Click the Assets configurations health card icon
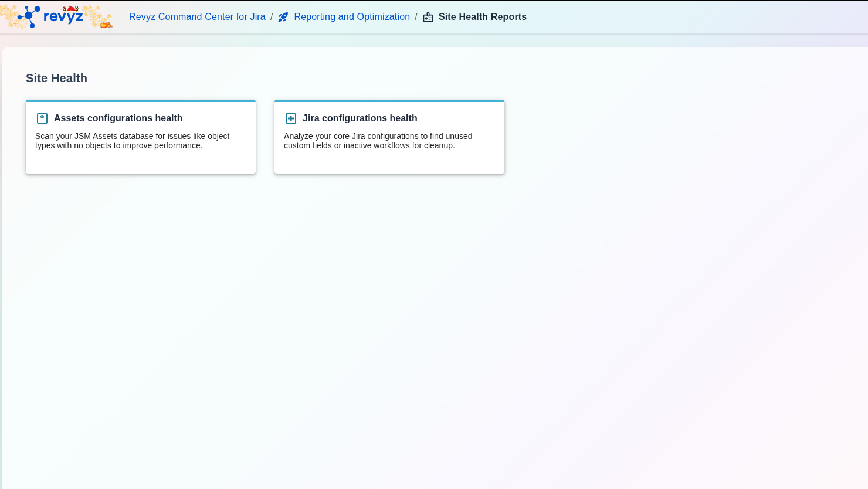 coord(42,118)
